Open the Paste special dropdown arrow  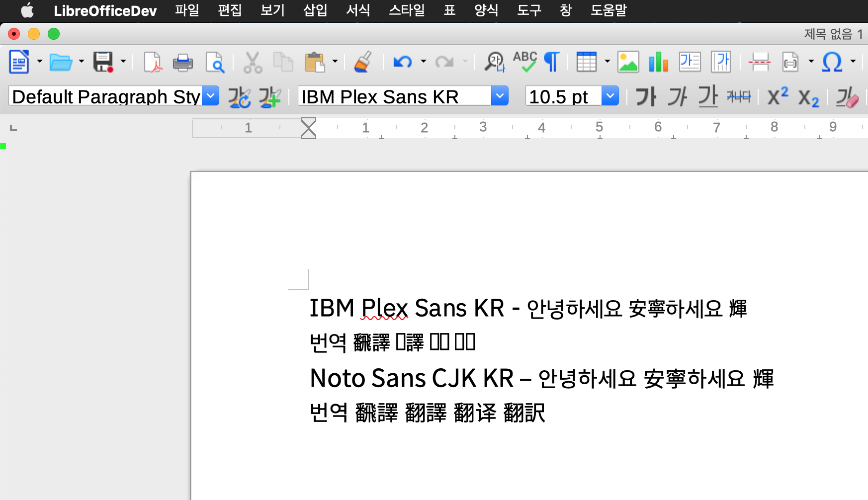point(335,62)
